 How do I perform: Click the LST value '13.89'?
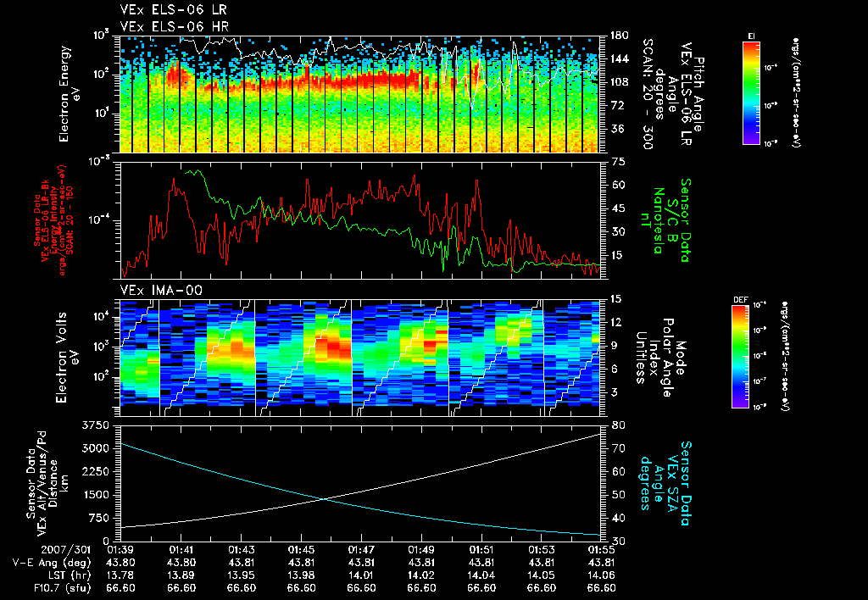point(181,575)
